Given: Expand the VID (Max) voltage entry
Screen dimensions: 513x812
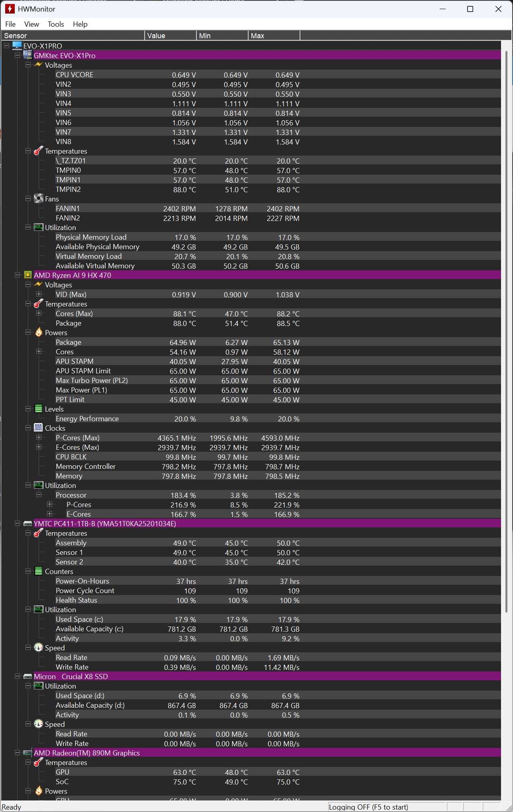Looking at the screenshot, I should pos(39,294).
